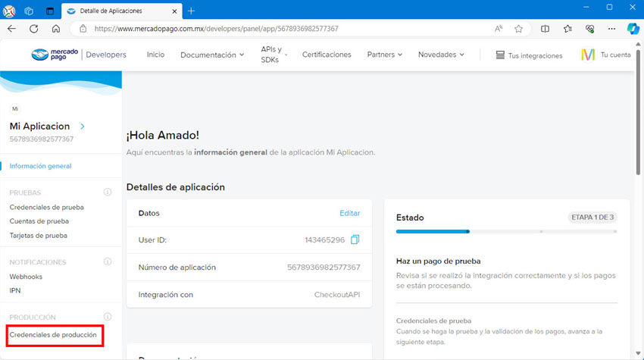Open split screen icon in toolbar
Image resolution: width=644 pixels, height=360 pixels.
click(545, 29)
